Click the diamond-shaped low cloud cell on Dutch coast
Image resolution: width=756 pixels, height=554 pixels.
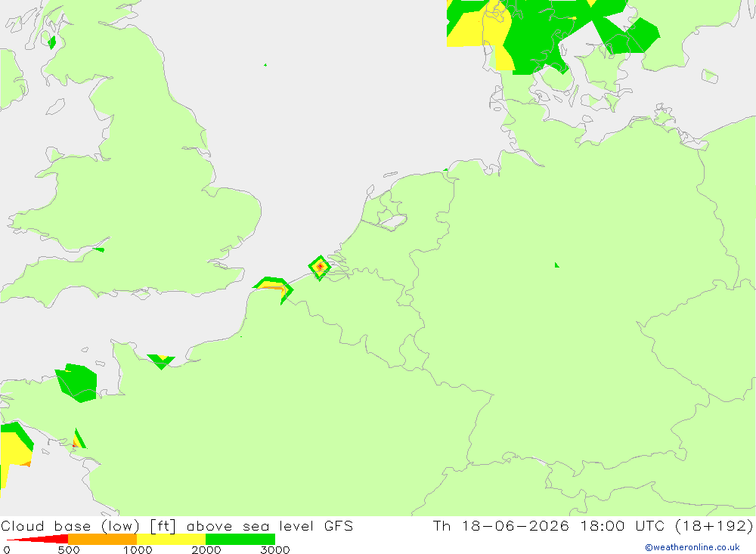tap(320, 268)
